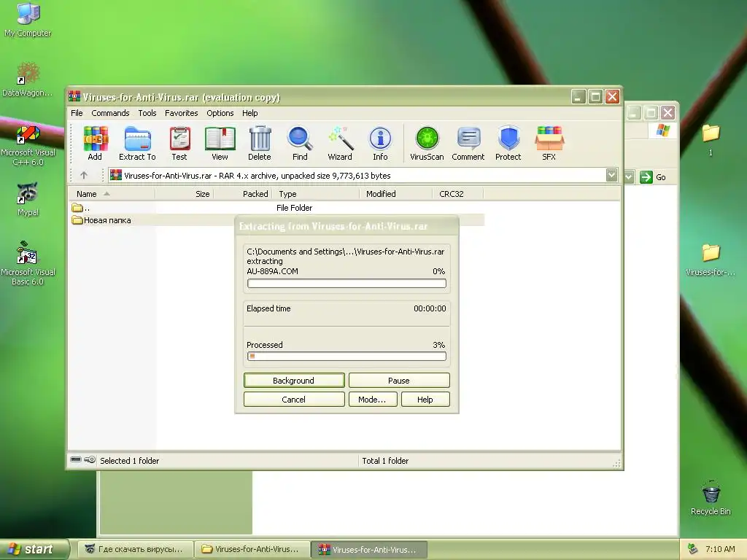Pause the extraction
Viewport: 747px width, 560px height.
(399, 380)
